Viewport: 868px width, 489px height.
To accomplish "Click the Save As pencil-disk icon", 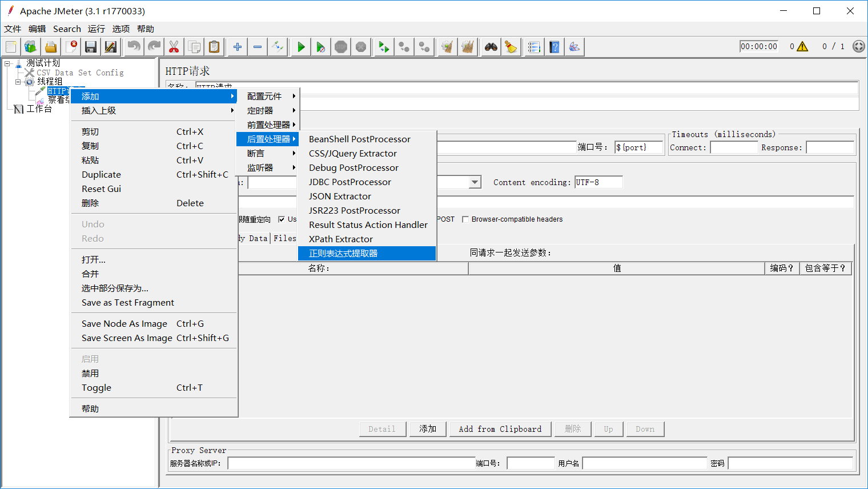I will (111, 47).
